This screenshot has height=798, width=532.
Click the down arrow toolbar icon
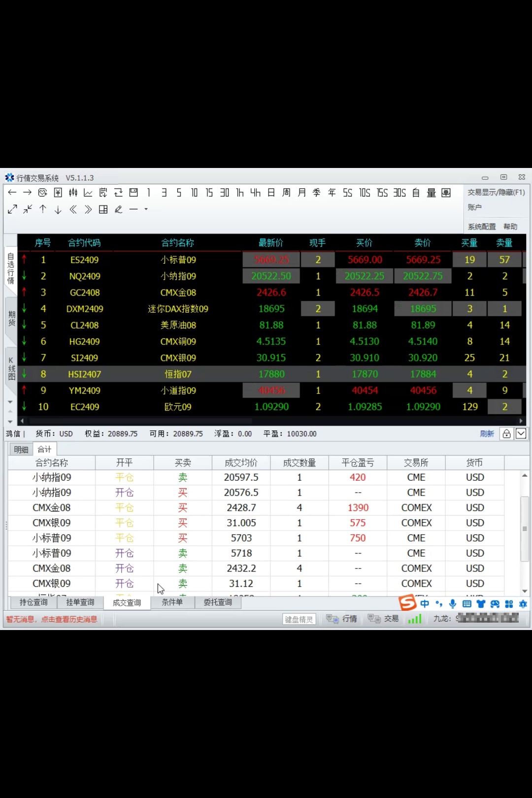point(58,209)
